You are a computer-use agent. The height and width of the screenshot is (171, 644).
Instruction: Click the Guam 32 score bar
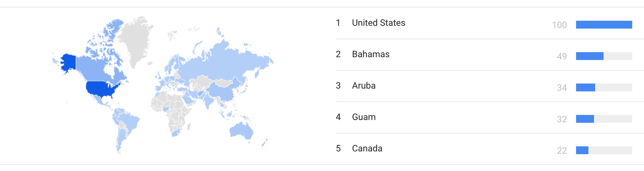point(604,119)
